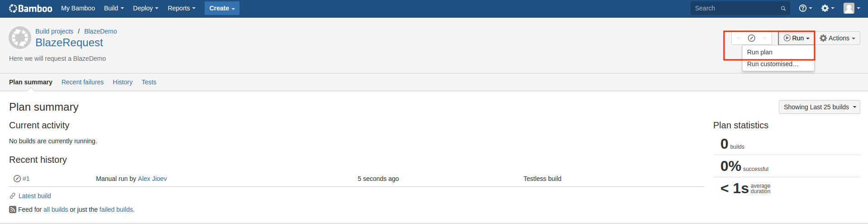The height and width of the screenshot is (224, 868).
Task: Switch to the History tab
Action: 123,82
